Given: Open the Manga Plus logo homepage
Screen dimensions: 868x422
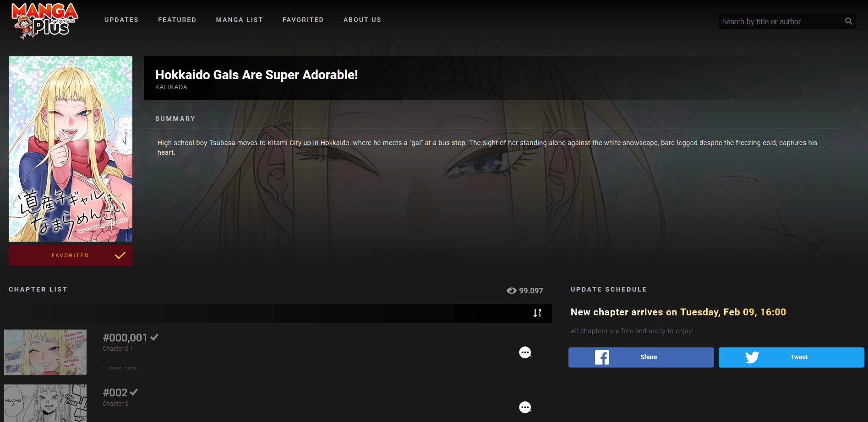Looking at the screenshot, I should pyautogui.click(x=45, y=21).
